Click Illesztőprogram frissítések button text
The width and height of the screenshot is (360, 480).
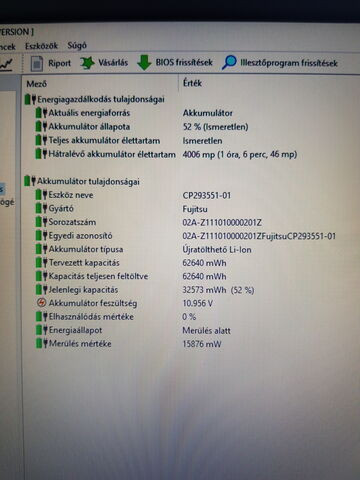pyautogui.click(x=289, y=63)
